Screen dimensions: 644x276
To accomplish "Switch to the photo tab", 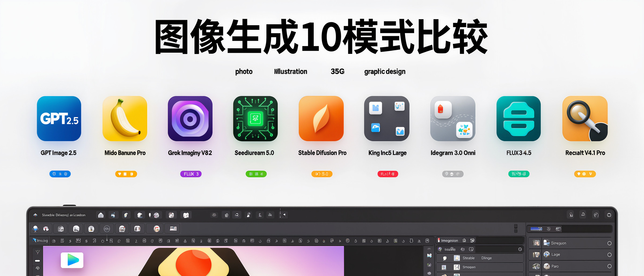I will (244, 72).
